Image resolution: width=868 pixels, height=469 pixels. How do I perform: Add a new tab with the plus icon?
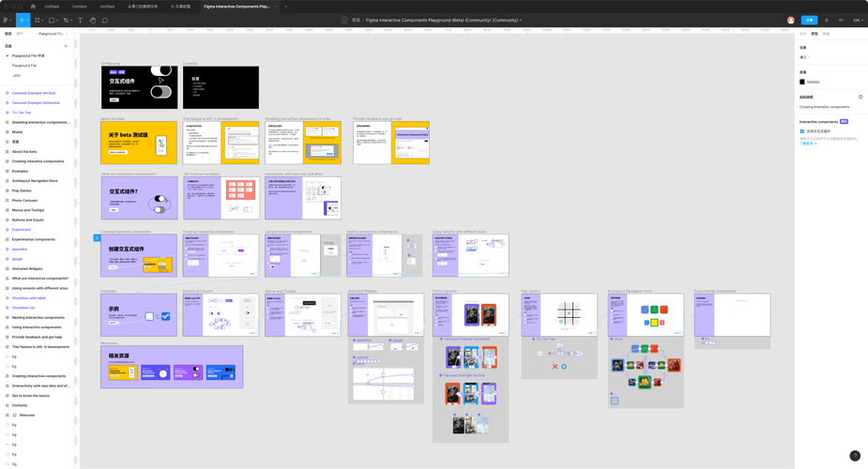[285, 7]
